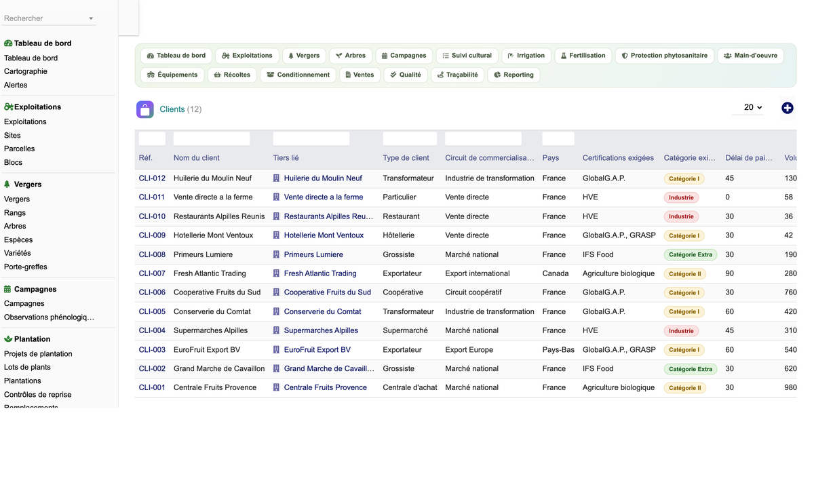The height and width of the screenshot is (504, 814).
Task: Open the Tableau de bord top tab
Action: pos(176,56)
